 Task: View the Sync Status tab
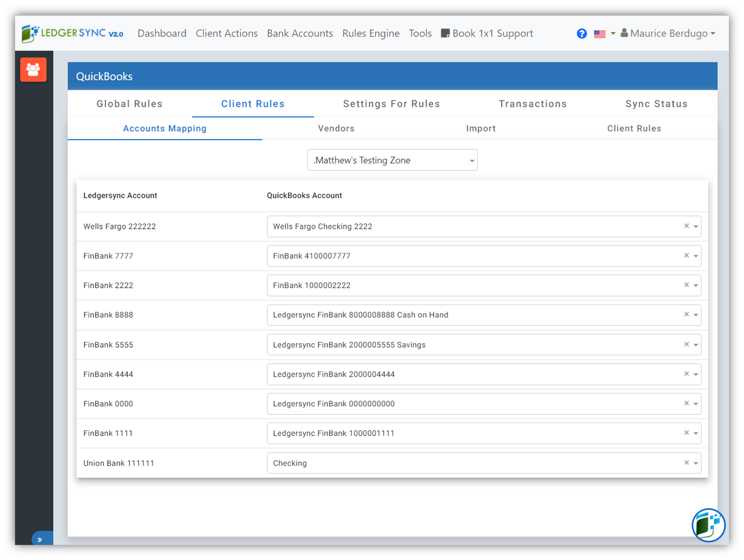tap(656, 104)
